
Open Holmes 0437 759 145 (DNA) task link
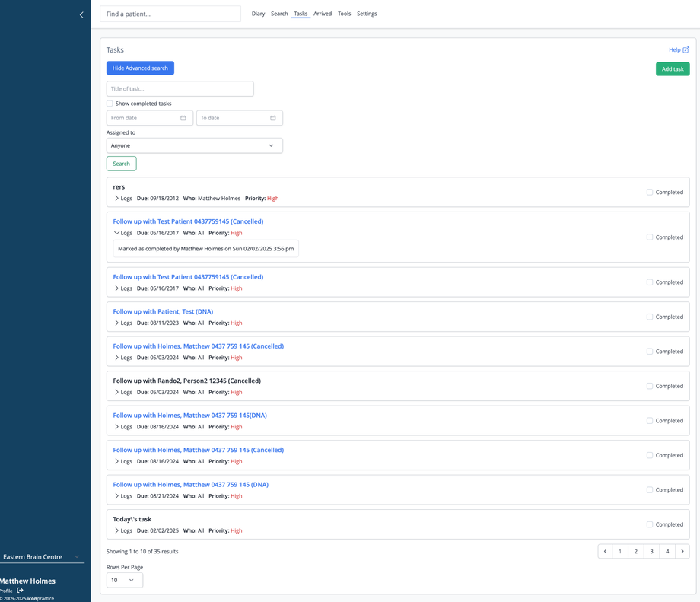pyautogui.click(x=191, y=485)
